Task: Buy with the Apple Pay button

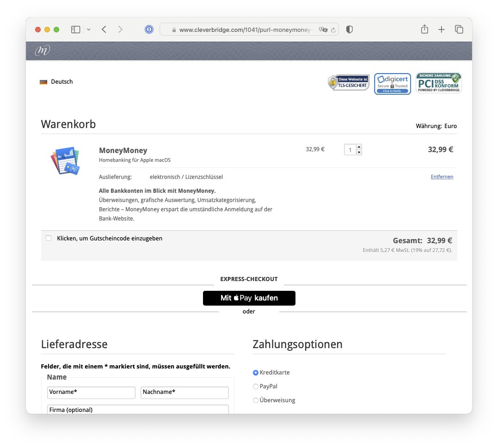Action: tap(249, 298)
